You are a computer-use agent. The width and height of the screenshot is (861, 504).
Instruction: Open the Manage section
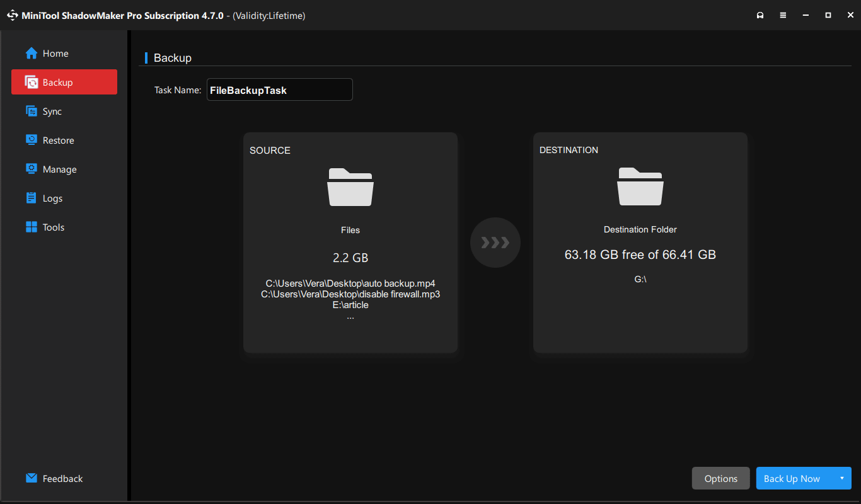59,169
